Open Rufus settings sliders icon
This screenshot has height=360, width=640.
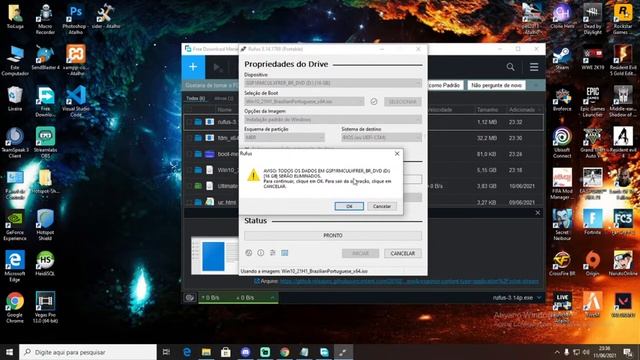click(273, 253)
